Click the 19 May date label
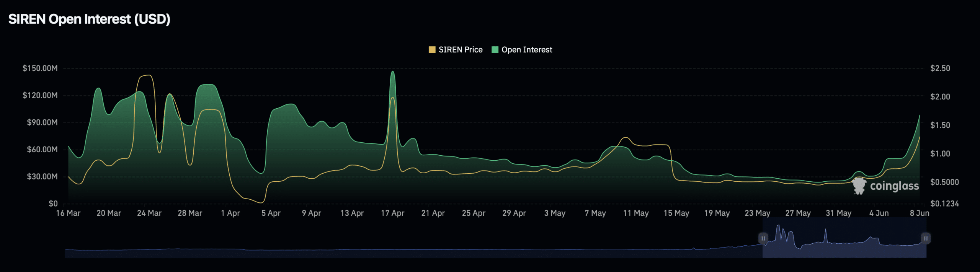 tap(717, 213)
